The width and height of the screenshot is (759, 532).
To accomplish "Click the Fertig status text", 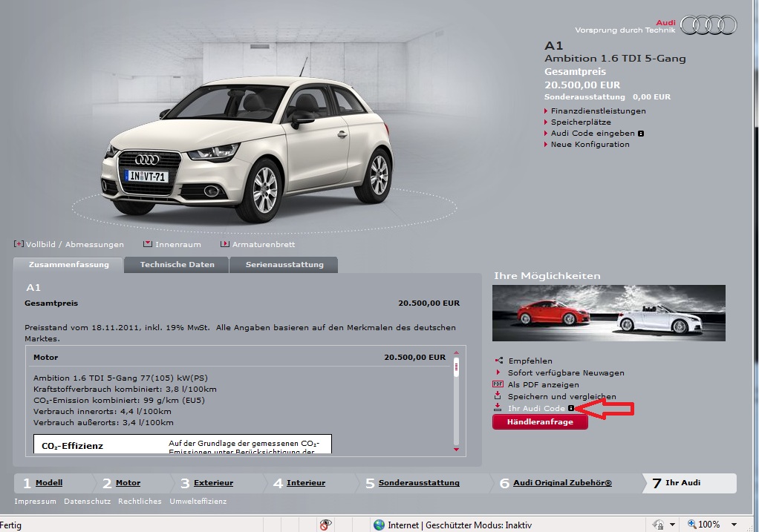I will [10, 525].
